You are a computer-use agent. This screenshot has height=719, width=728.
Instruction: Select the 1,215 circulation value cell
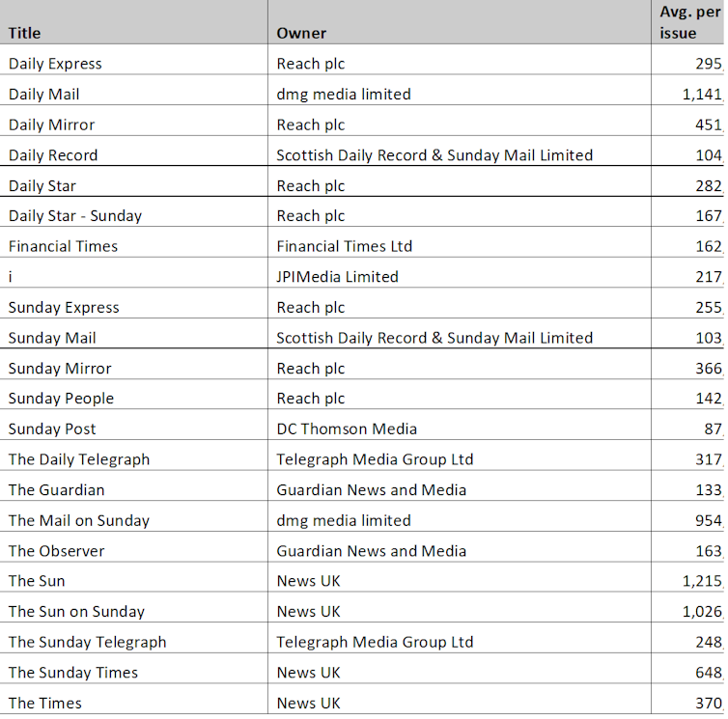pos(701,581)
